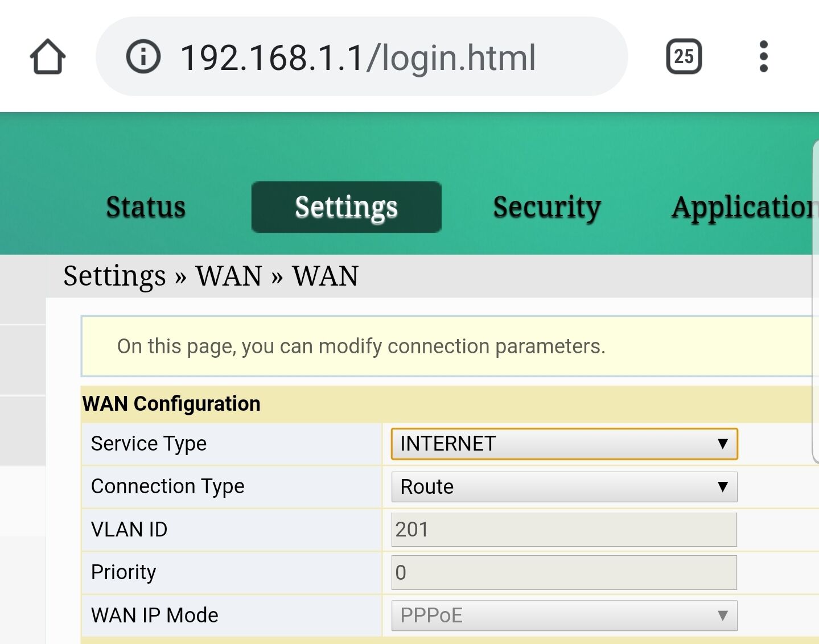This screenshot has height=644, width=819.
Task: Tap the site info icon in address bar
Action: coord(143,57)
